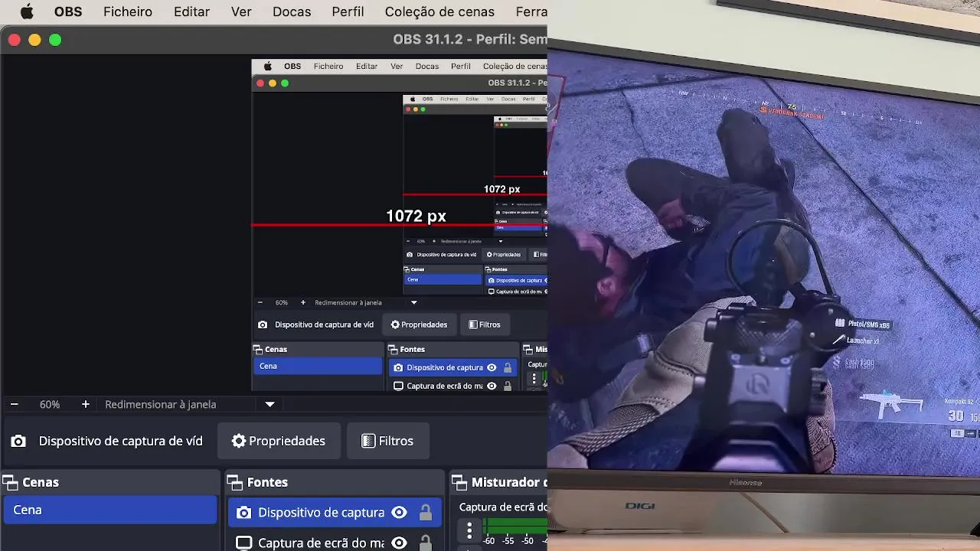The width and height of the screenshot is (980, 551).
Task: Open the Ficheiro menu in the top menu bar
Action: (x=128, y=11)
